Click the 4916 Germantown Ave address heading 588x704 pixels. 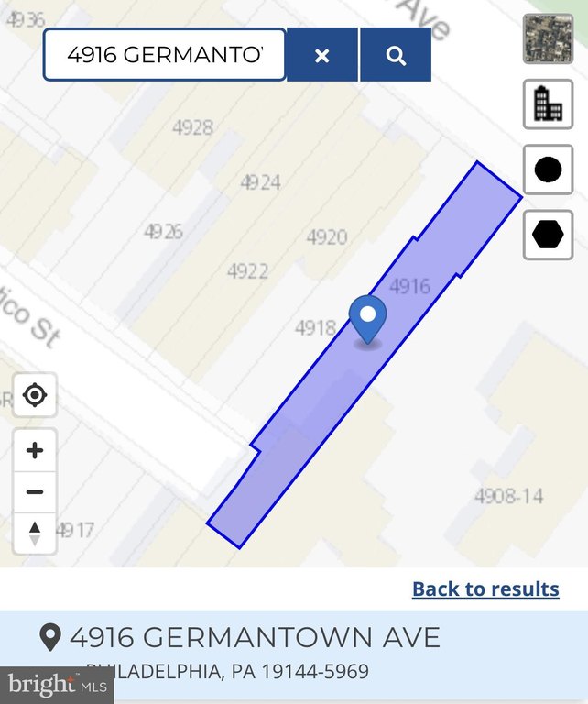pos(255,637)
